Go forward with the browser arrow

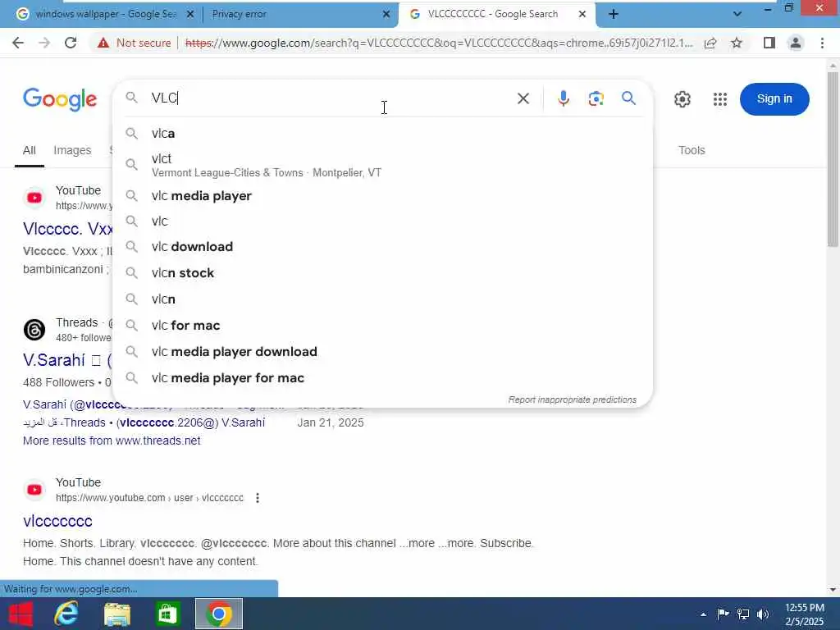coord(44,43)
